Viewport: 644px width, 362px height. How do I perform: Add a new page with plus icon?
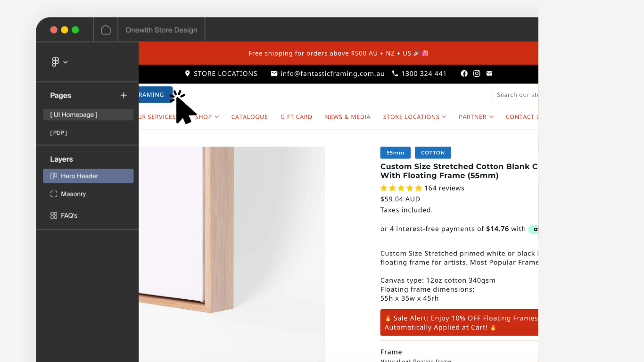[x=124, y=95]
